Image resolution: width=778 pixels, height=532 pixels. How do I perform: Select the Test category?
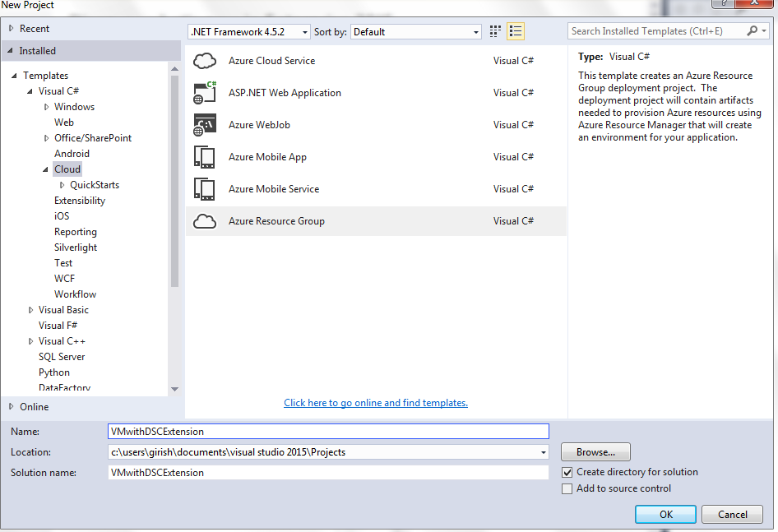(x=63, y=263)
